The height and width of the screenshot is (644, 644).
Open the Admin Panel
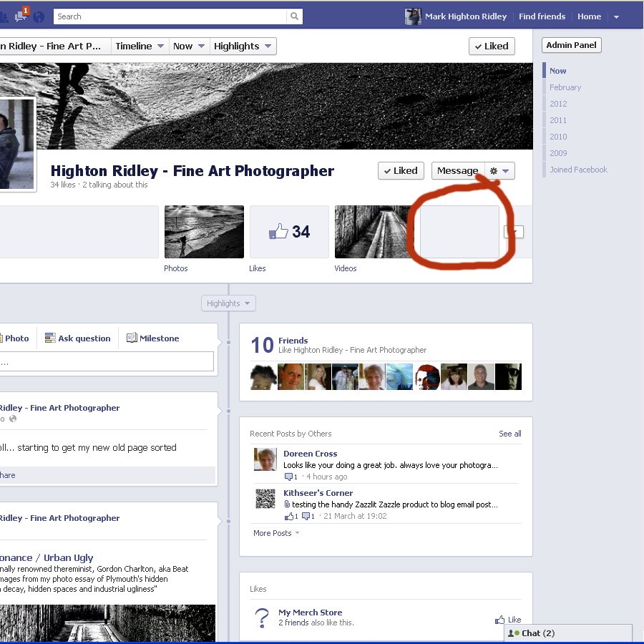tap(571, 45)
